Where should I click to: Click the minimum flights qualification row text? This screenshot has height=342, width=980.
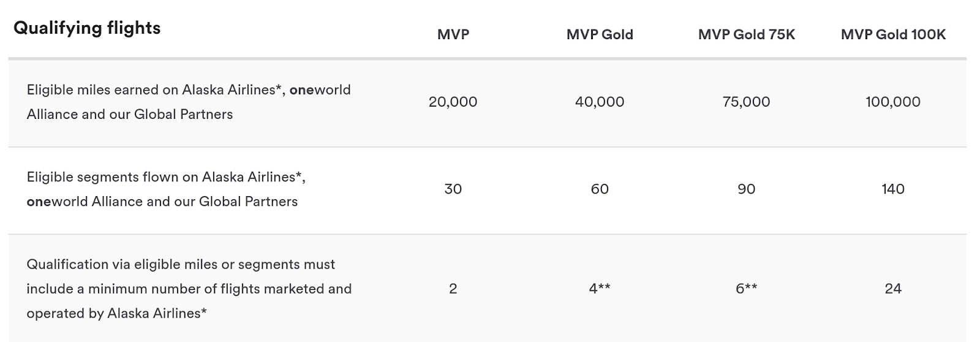coord(189,289)
